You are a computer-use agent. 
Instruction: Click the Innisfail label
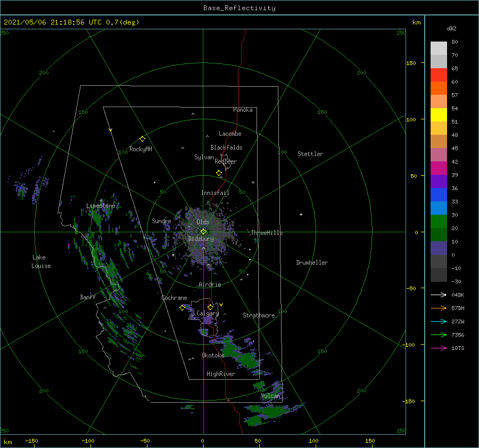coord(215,193)
